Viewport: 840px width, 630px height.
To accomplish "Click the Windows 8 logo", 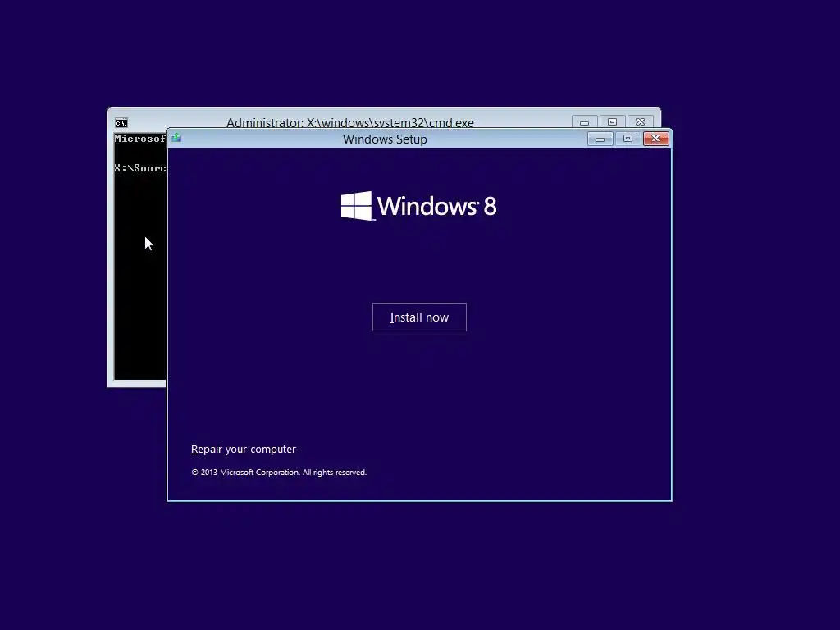I will (x=419, y=206).
